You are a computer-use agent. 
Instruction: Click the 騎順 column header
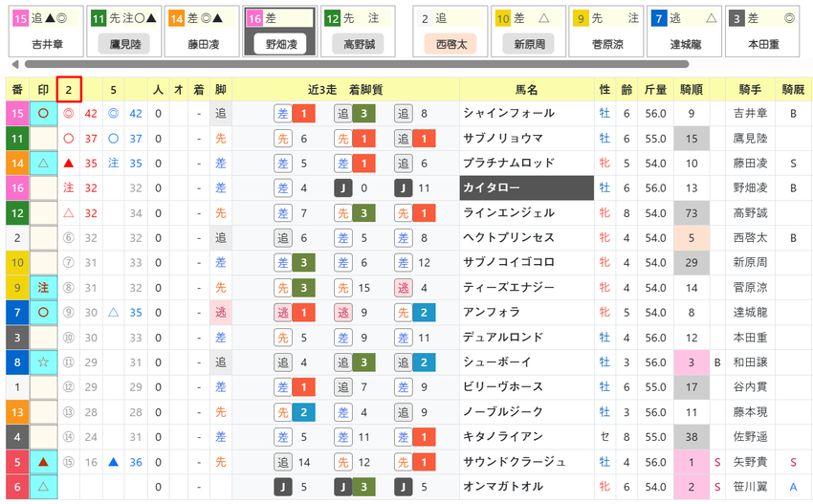[692, 89]
